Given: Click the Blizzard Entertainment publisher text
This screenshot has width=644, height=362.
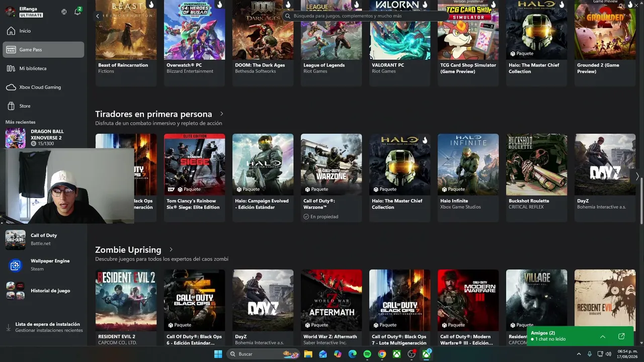Looking at the screenshot, I should 190,71.
